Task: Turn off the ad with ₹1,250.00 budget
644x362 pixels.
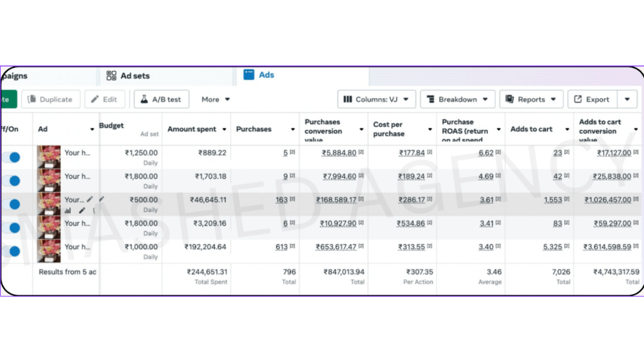Action: point(14,157)
